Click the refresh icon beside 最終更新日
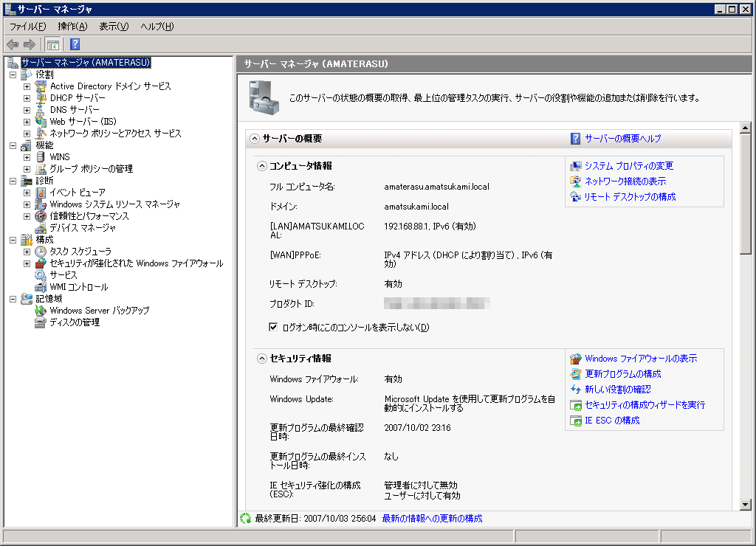Screen dimensions: 756x546 pos(246,519)
